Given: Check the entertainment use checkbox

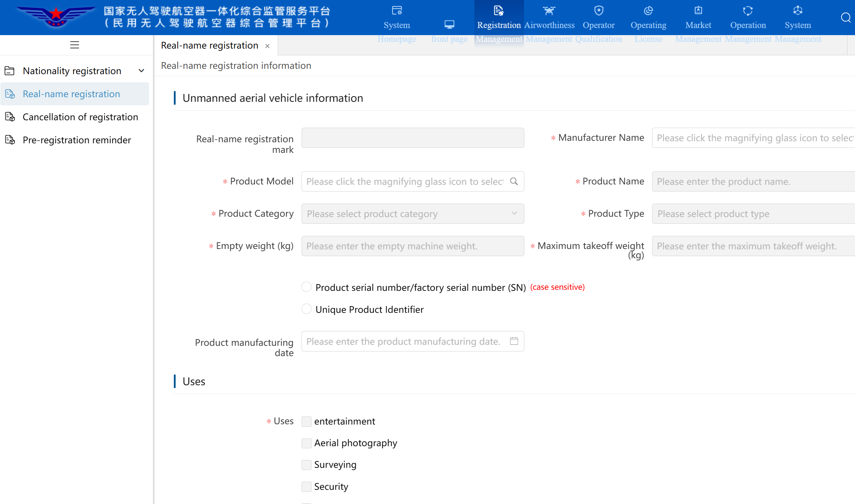Looking at the screenshot, I should pos(307,421).
